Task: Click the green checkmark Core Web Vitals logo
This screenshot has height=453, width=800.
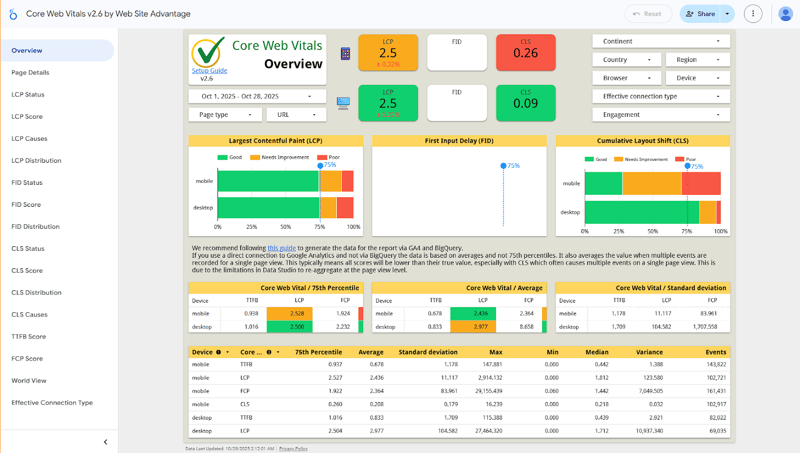Action: tap(208, 52)
